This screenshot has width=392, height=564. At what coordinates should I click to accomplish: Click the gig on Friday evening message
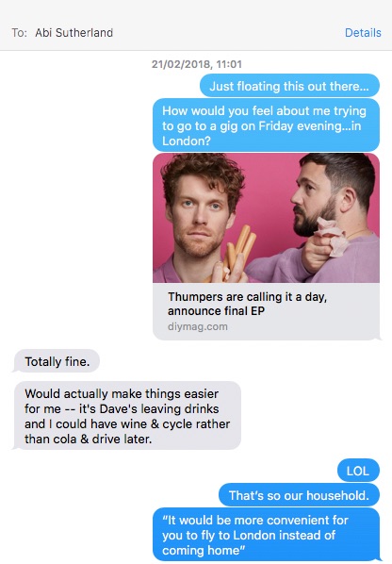click(266, 125)
